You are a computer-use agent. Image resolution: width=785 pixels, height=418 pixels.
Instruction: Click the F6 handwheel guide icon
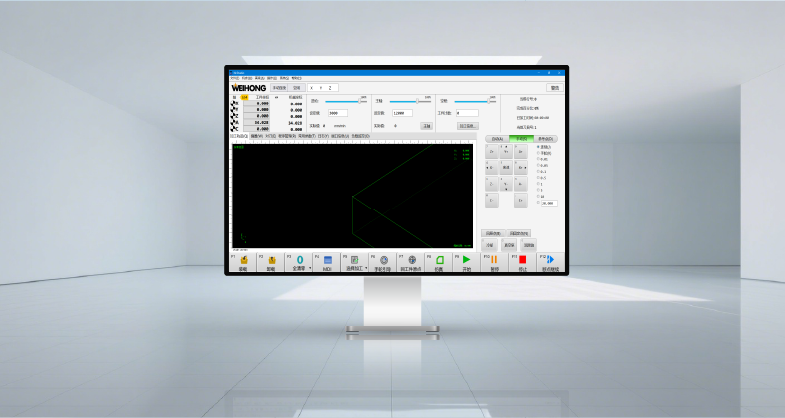[383, 260]
